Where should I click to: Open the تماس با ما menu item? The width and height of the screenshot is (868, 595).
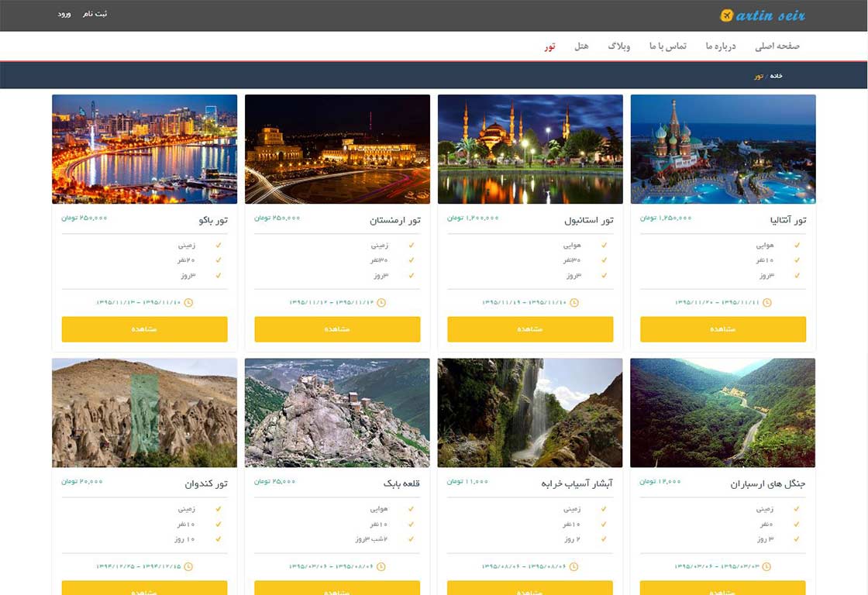point(668,46)
